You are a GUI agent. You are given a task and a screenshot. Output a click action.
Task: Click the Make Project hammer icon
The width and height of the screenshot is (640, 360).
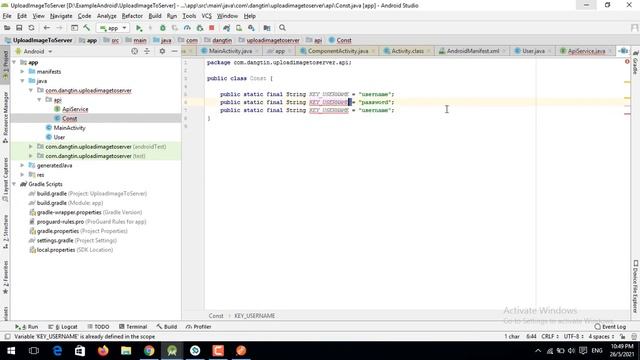tap(87, 28)
